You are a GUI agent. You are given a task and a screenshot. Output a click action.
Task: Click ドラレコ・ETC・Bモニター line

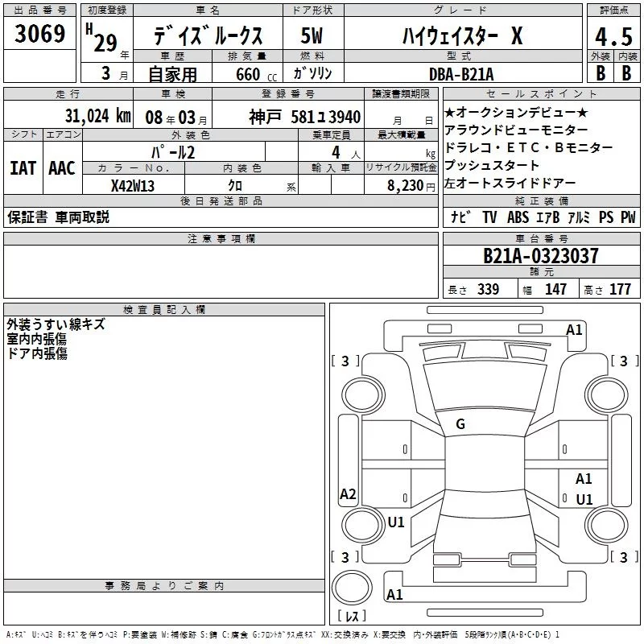529,147
